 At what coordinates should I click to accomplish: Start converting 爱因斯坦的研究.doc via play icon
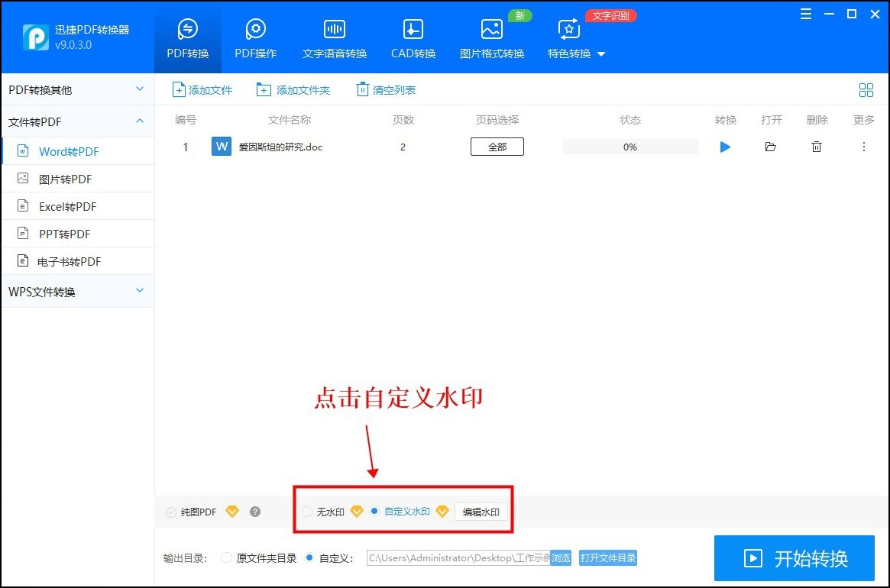pos(724,147)
